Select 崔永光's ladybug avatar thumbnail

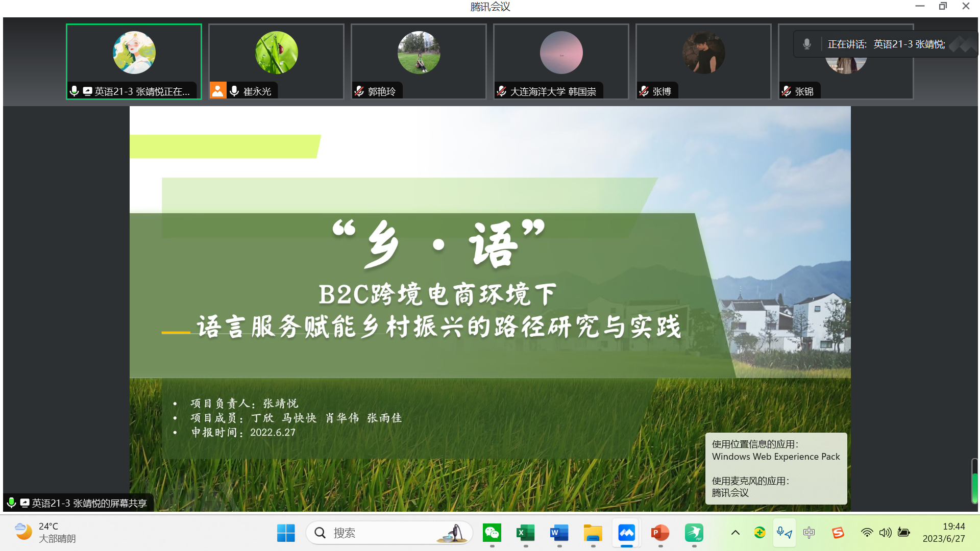pos(277,53)
